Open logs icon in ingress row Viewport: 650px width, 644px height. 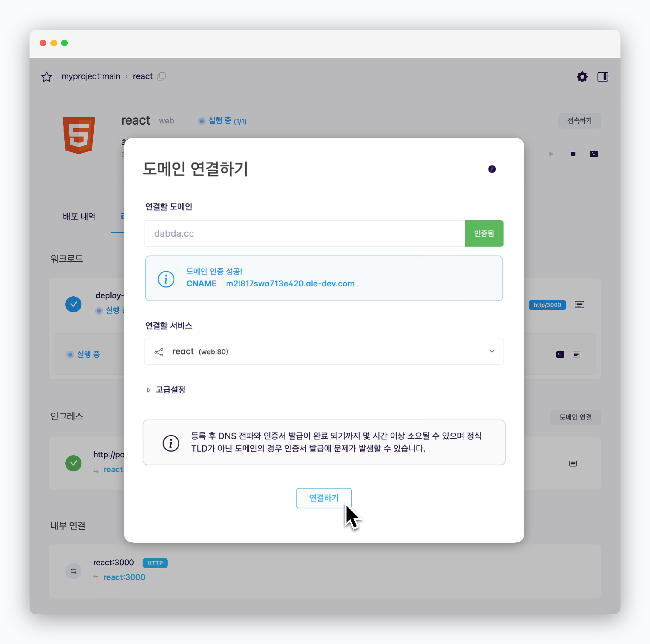[573, 463]
